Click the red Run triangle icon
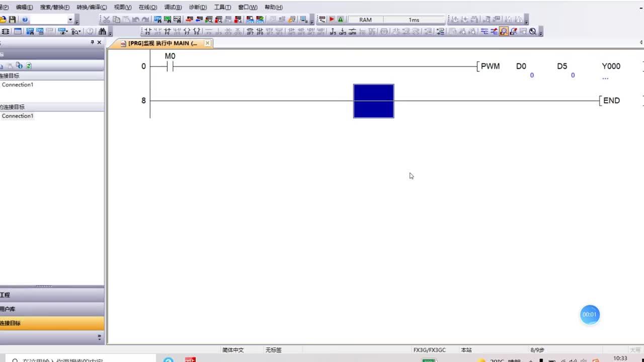This screenshot has width=644, height=362. [x=332, y=20]
